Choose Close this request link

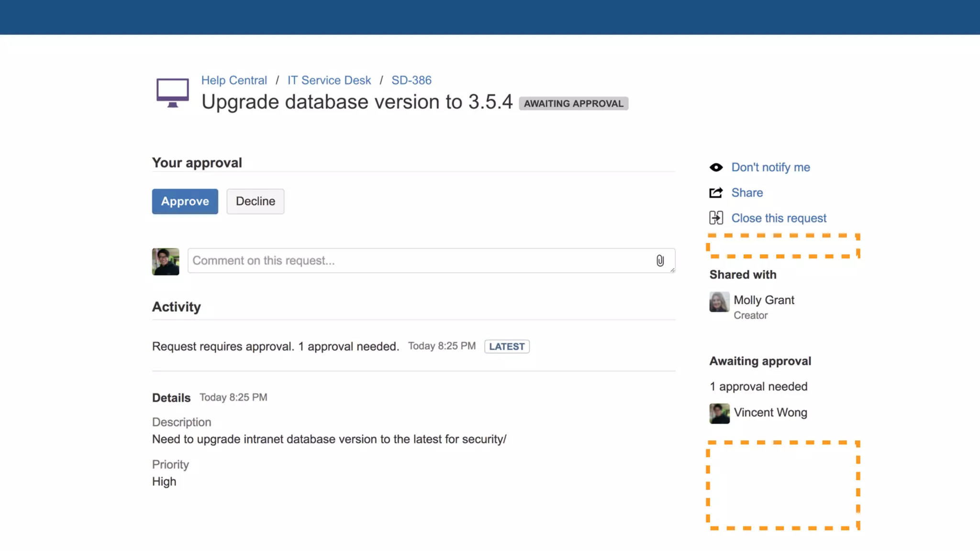[x=779, y=218]
